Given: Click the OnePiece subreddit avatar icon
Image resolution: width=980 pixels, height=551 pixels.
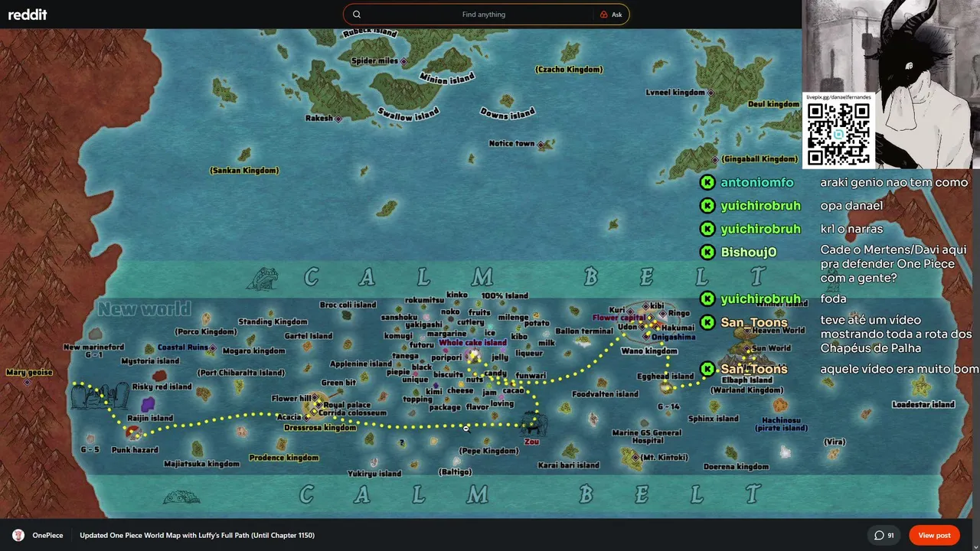Looking at the screenshot, I should point(18,535).
